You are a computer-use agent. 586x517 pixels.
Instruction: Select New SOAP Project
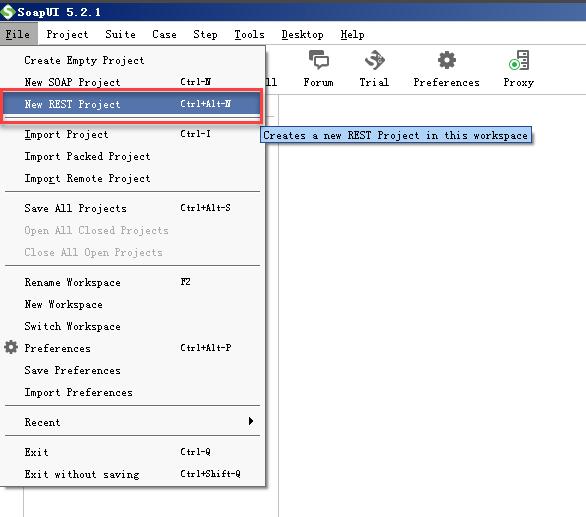pos(133,82)
